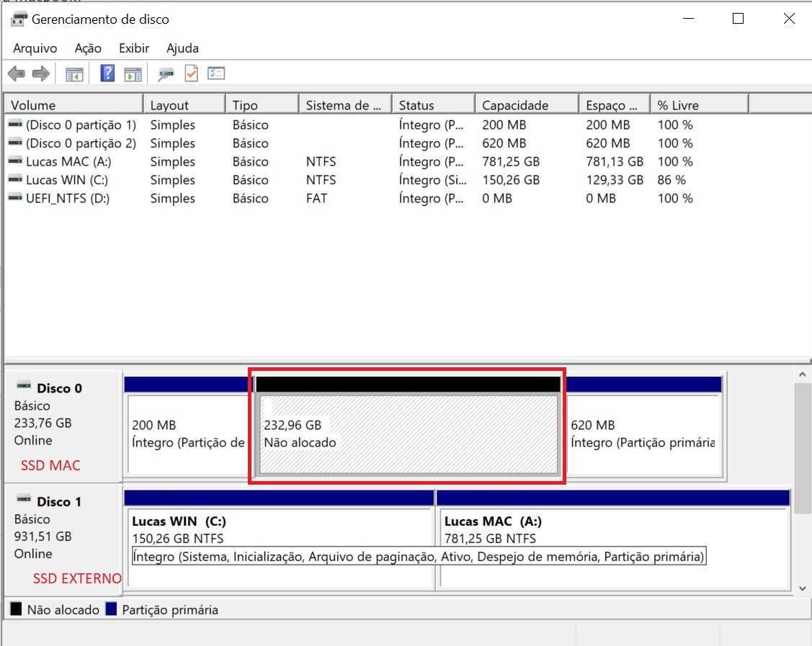Click the connect/rescan disks toolbar icon
This screenshot has width=812, height=646.
[x=166, y=75]
